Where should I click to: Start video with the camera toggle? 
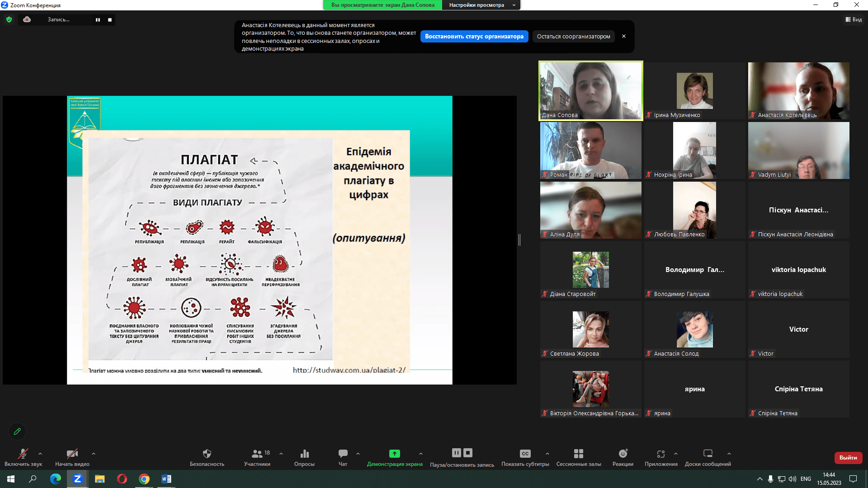(x=72, y=454)
